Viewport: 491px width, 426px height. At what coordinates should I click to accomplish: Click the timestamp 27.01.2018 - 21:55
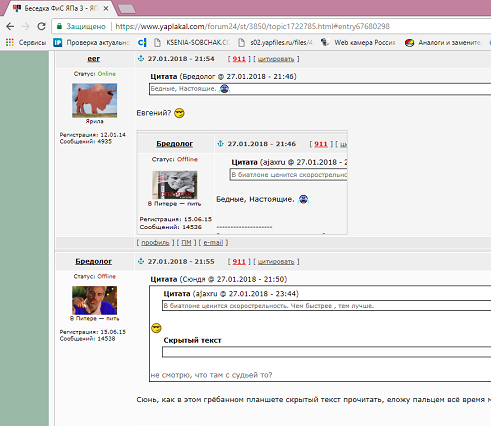pos(181,261)
